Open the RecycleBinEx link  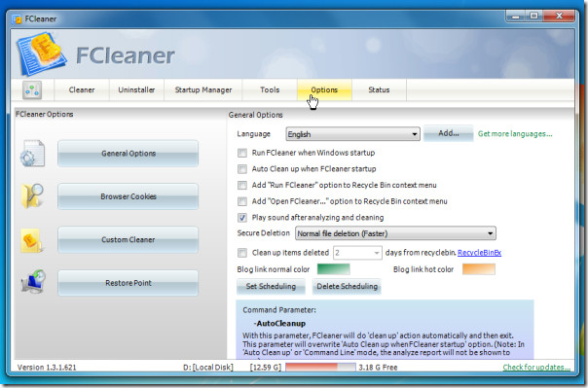click(479, 253)
